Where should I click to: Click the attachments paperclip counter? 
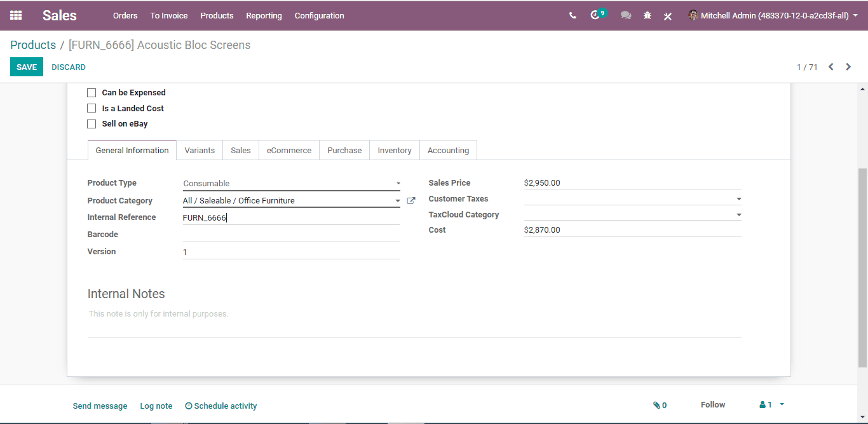pos(660,405)
